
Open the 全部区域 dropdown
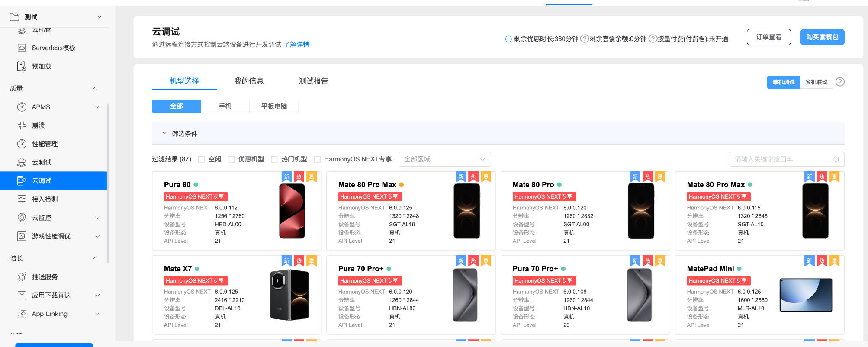[x=445, y=159]
